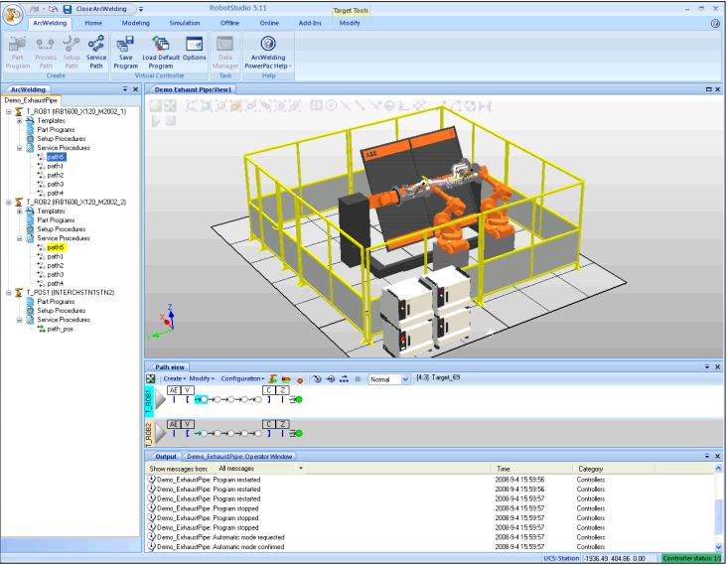Open the quick access toolbar customize arrow

tap(141, 9)
